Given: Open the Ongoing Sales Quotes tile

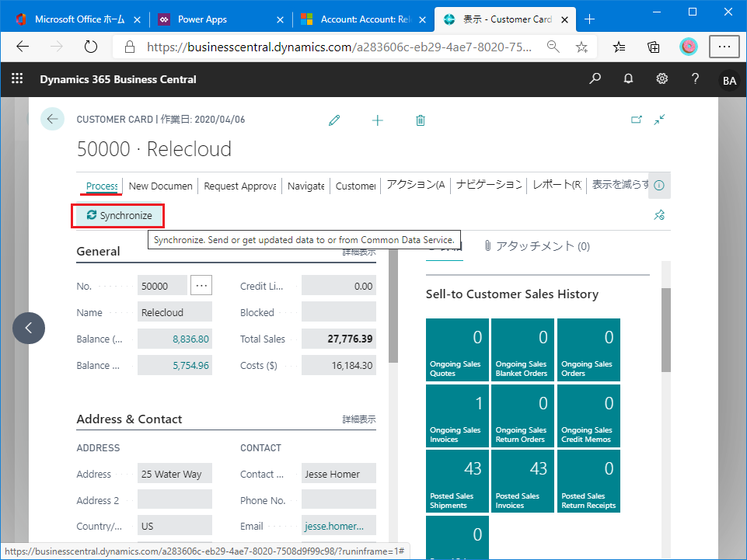Looking at the screenshot, I should click(x=457, y=350).
